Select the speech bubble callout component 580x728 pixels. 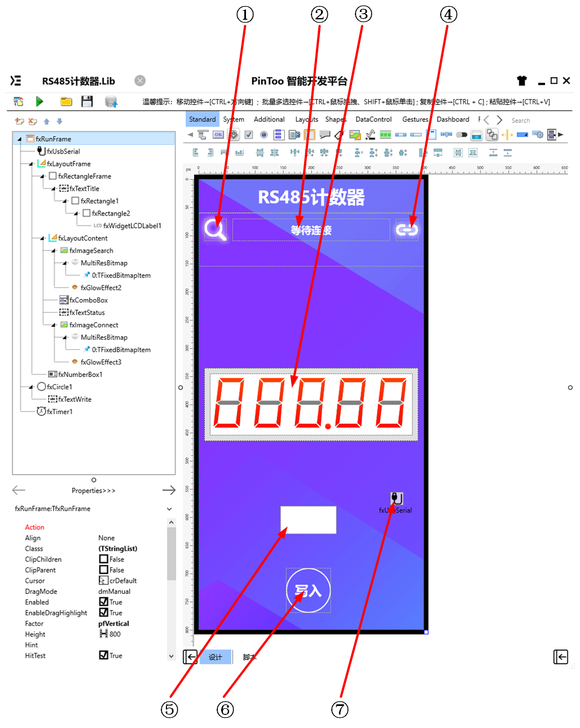pyautogui.click(x=324, y=134)
